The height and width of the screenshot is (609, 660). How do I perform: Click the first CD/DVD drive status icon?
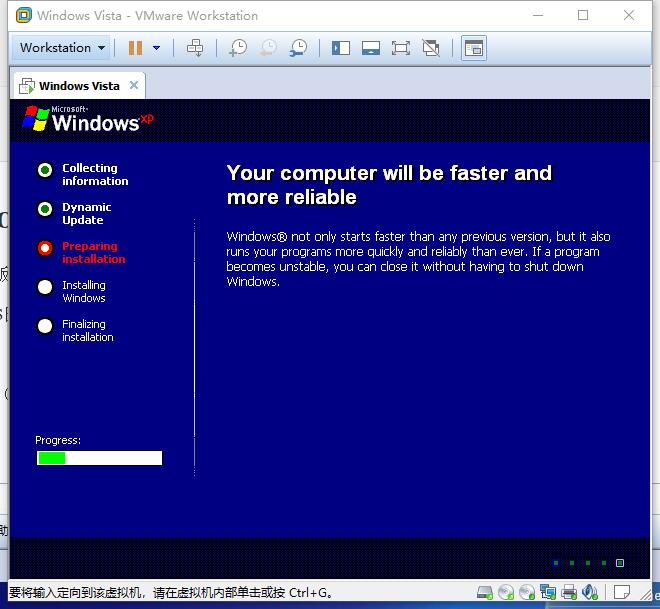(x=506, y=593)
